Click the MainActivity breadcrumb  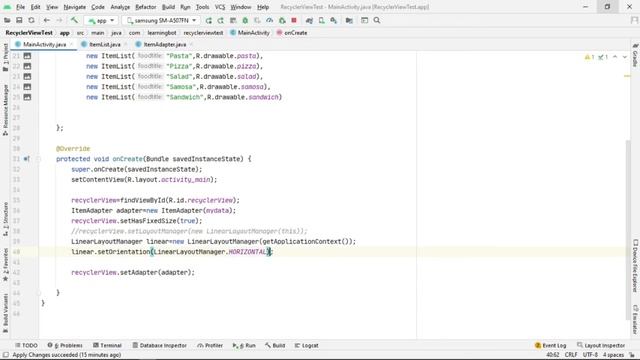(250, 33)
